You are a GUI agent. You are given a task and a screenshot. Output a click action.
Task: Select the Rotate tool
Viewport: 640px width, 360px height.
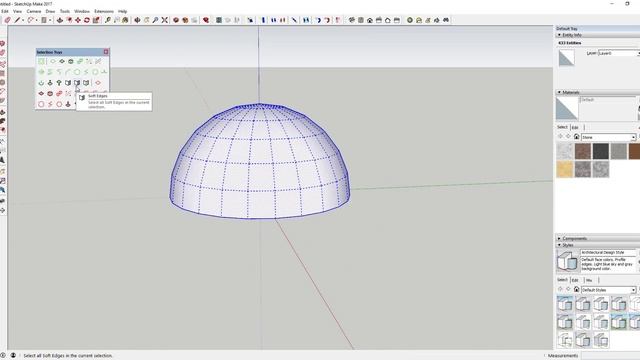coord(87,20)
